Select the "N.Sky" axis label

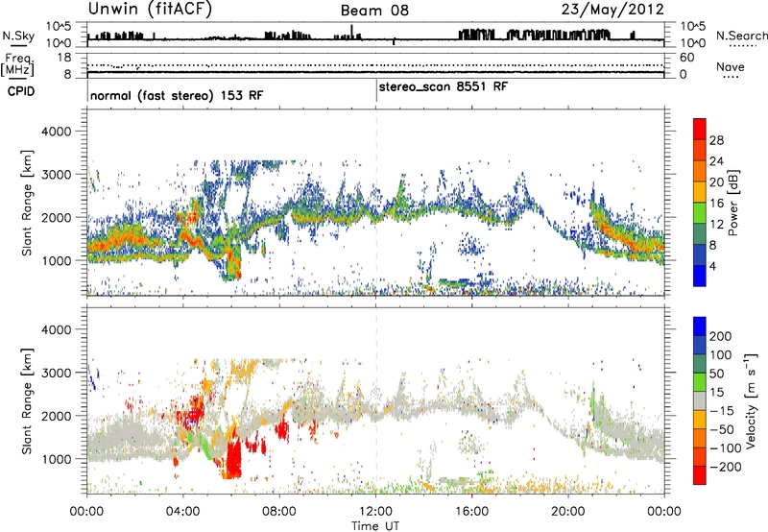[x=18, y=36]
